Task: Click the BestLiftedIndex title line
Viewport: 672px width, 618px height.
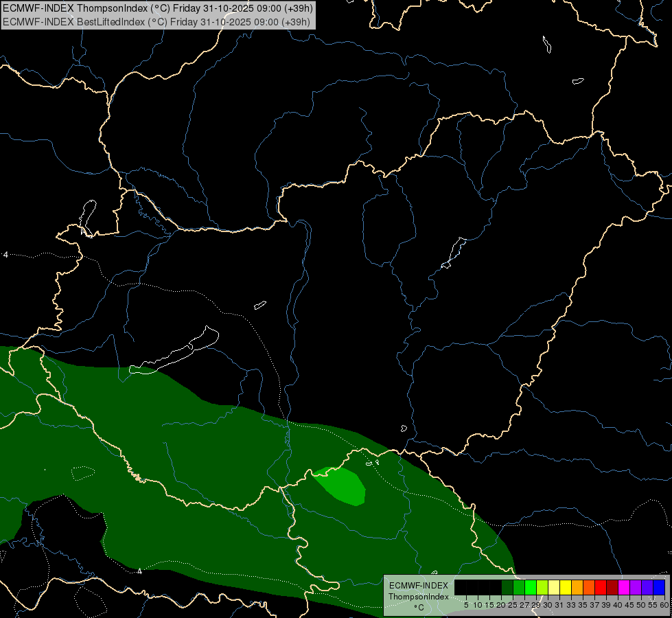Action: pyautogui.click(x=157, y=22)
